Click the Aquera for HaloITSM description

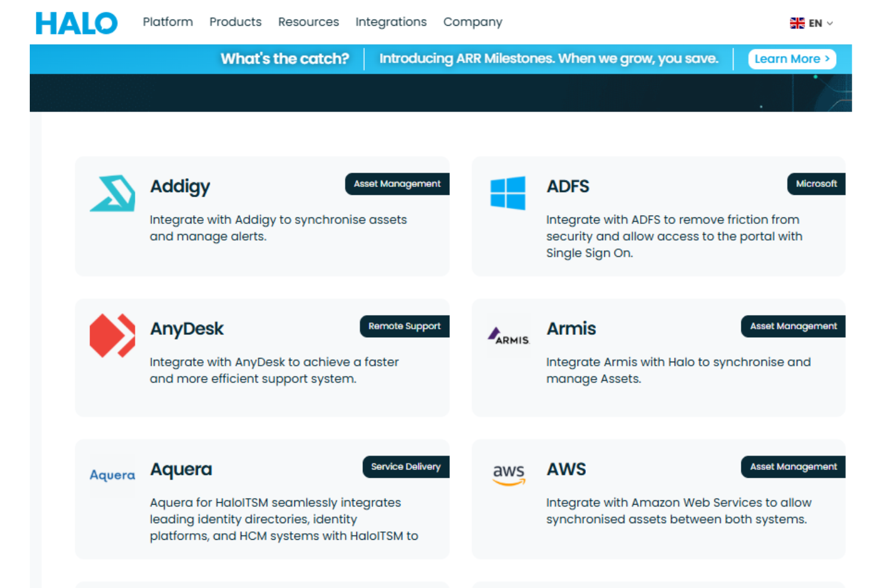[x=284, y=519]
